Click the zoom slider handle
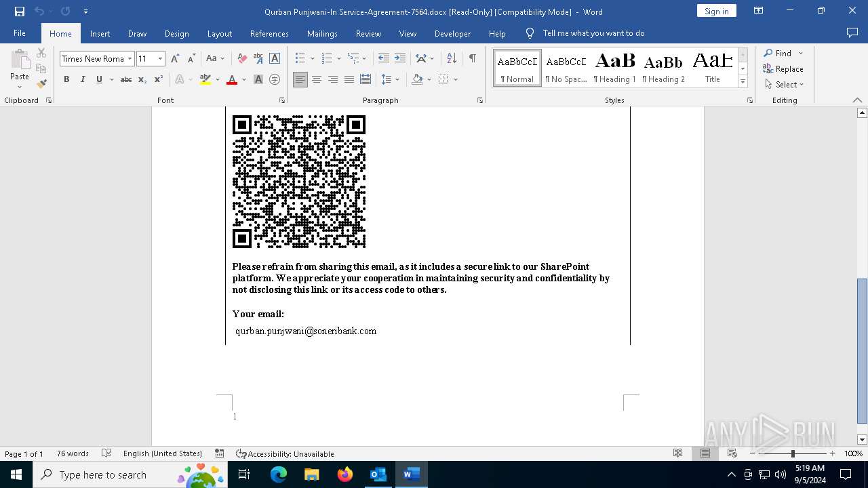 click(793, 453)
